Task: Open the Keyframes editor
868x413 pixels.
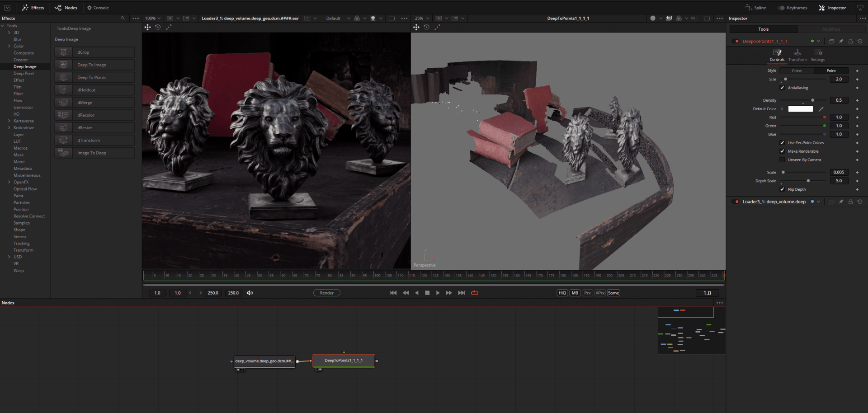Action: coord(792,7)
